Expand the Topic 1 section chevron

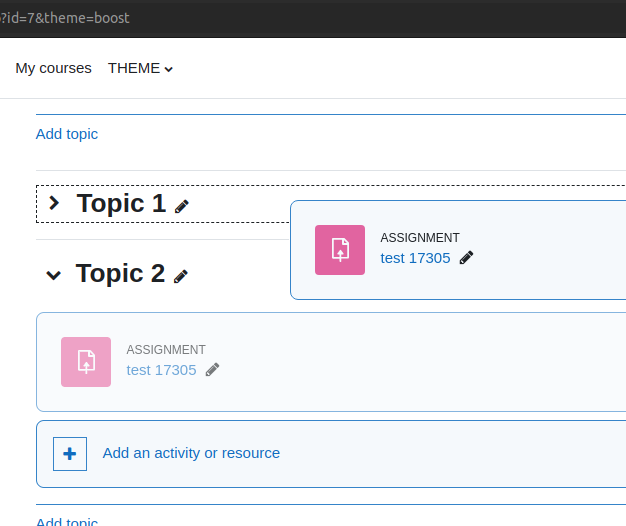pos(54,203)
